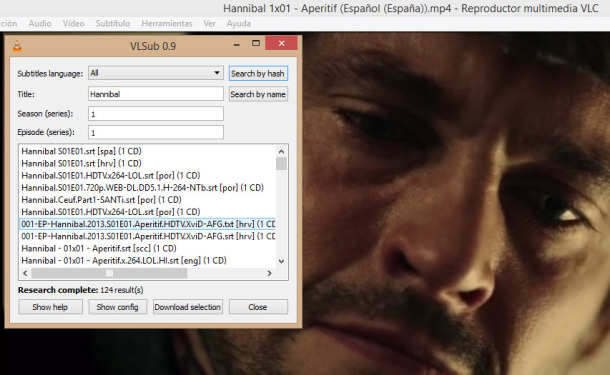This screenshot has height=375, width=610.
Task: Click Download selection button
Action: 188,307
